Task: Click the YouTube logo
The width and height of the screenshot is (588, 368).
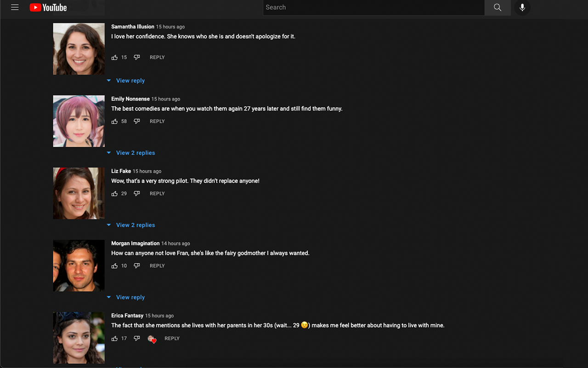Action: (48, 7)
